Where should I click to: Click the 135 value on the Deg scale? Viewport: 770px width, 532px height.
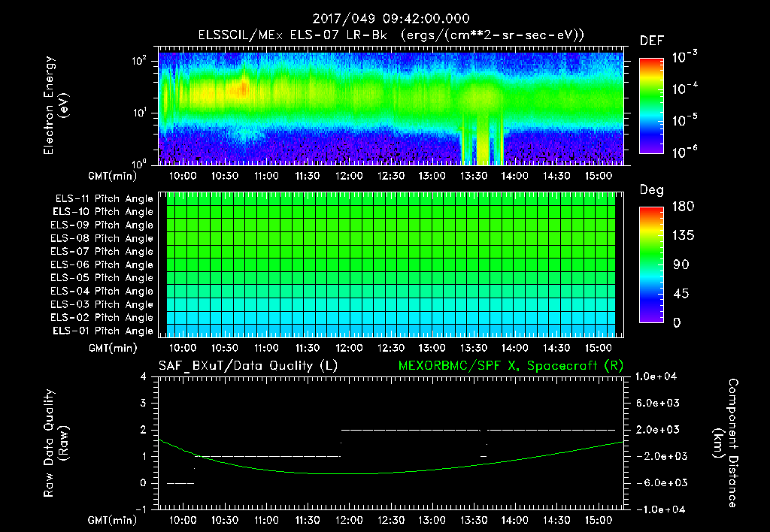coord(683,236)
